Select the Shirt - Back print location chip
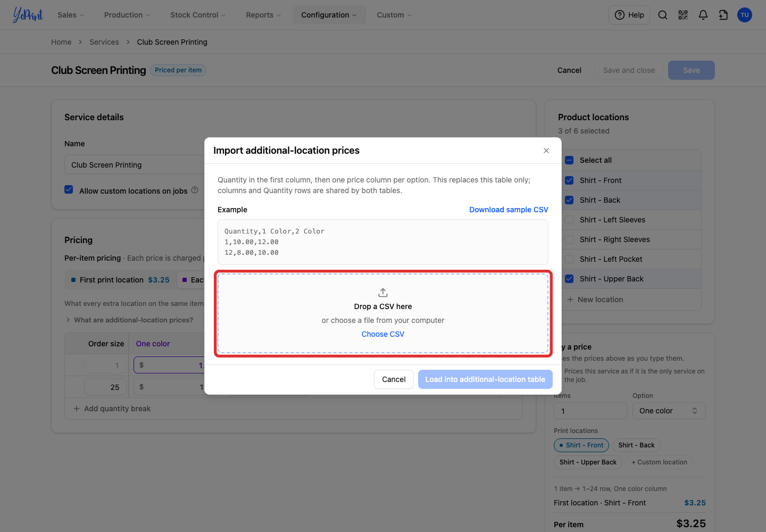Screen dimensions: 766x532 pyautogui.click(x=636, y=445)
